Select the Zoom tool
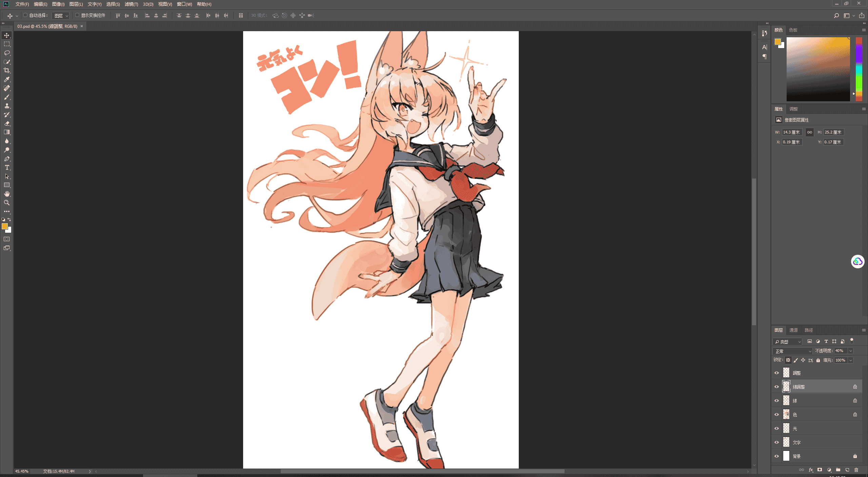The image size is (868, 477). 7,203
